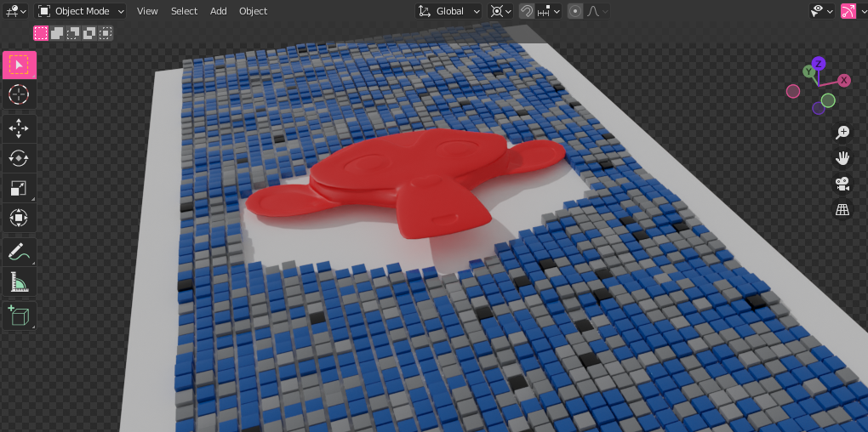Viewport: 868px width, 432px height.
Task: Toggle the camera view icon
Action: coord(842,185)
